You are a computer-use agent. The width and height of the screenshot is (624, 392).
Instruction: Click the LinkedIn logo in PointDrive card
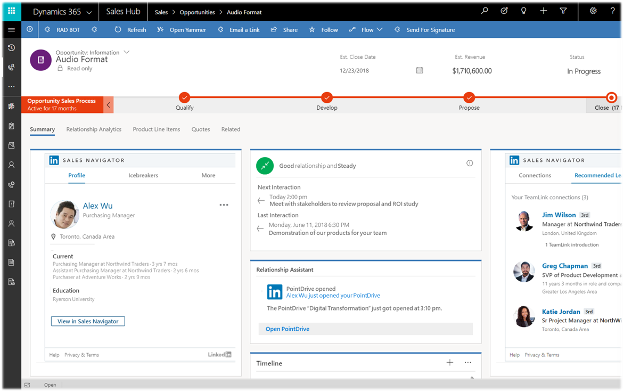point(274,292)
